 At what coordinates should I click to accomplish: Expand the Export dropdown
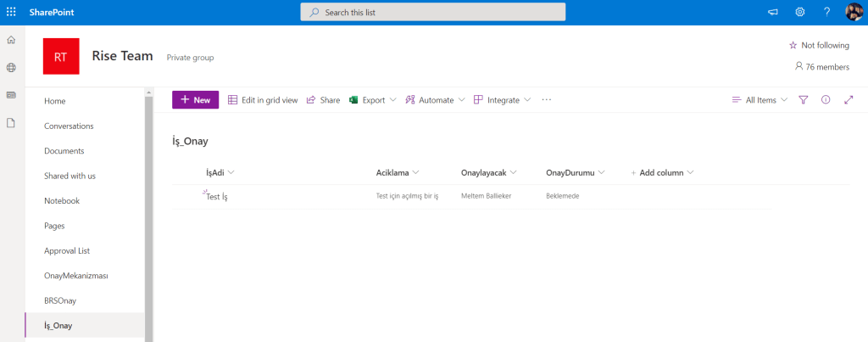(x=373, y=100)
